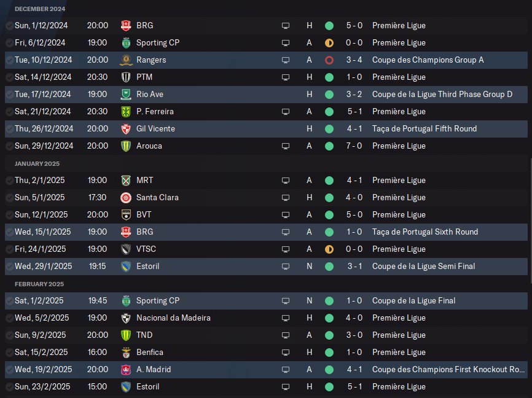This screenshot has width=532, height=398.
Task: Click the Gil Vicente club badge
Action: click(125, 129)
